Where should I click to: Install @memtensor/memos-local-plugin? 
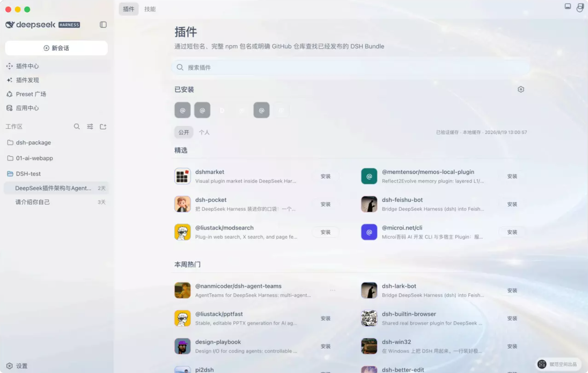pyautogui.click(x=512, y=176)
